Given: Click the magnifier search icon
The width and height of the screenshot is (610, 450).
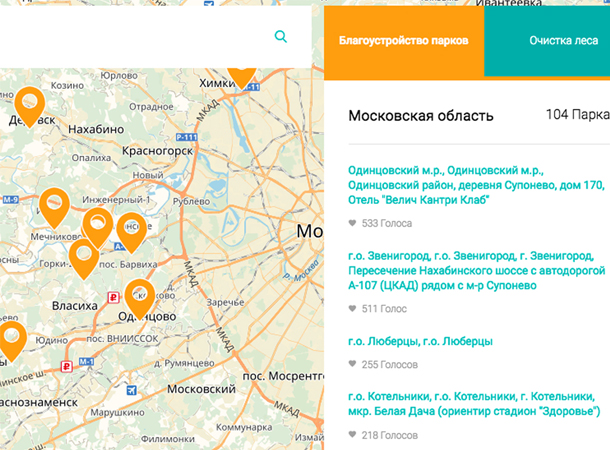Looking at the screenshot, I should click(280, 37).
